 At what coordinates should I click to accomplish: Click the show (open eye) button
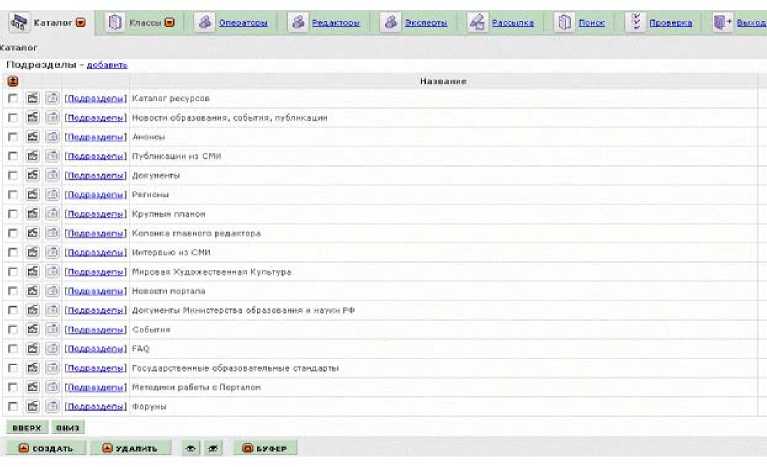tap(191, 448)
